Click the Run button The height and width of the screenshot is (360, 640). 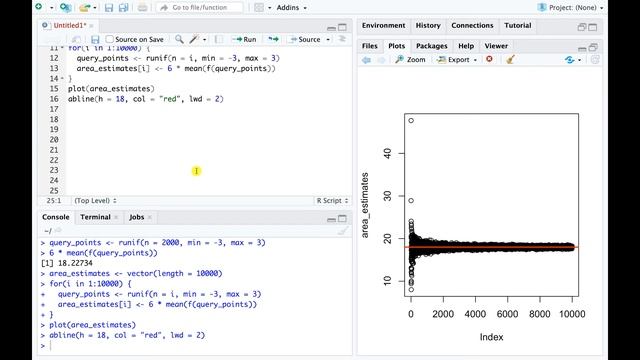coord(244,39)
